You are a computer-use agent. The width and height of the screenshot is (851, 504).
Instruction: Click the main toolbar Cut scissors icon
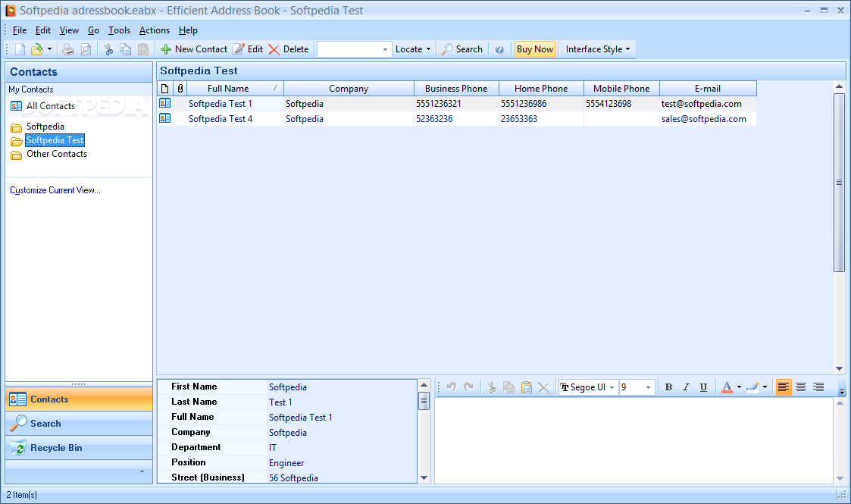point(108,49)
